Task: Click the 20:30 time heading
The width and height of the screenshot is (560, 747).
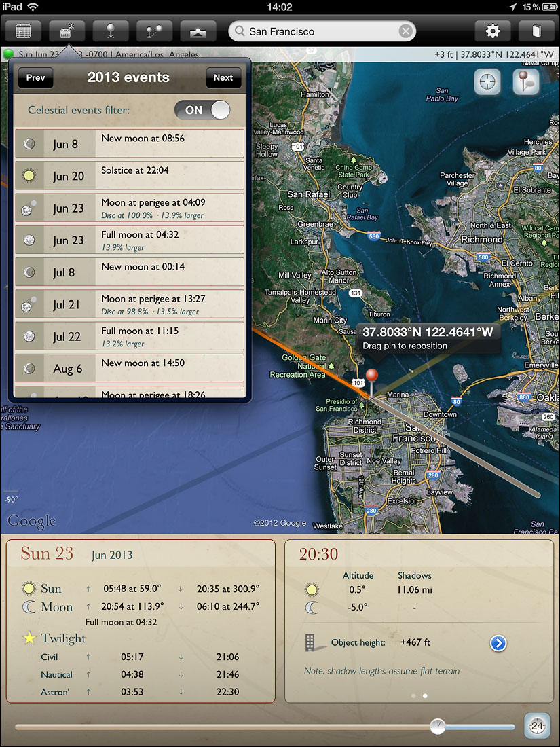Action: 318,554
